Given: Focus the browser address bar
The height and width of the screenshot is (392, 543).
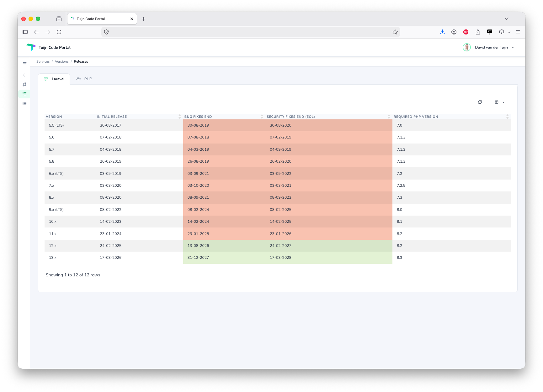Looking at the screenshot, I should pyautogui.click(x=251, y=32).
